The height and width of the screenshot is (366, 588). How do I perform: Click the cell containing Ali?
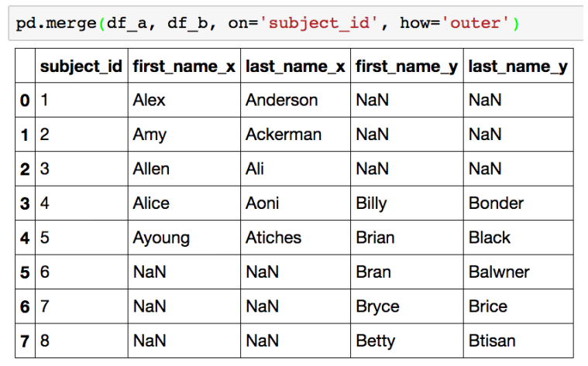295,169
